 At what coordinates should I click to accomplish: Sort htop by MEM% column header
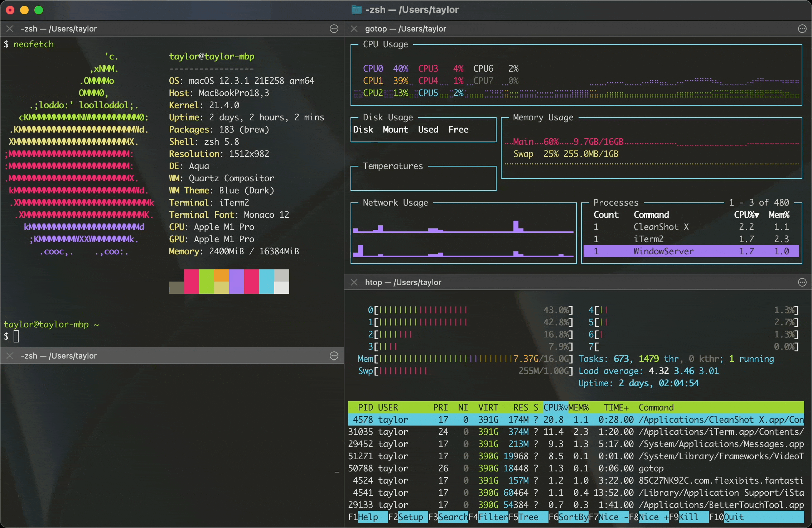579,407
